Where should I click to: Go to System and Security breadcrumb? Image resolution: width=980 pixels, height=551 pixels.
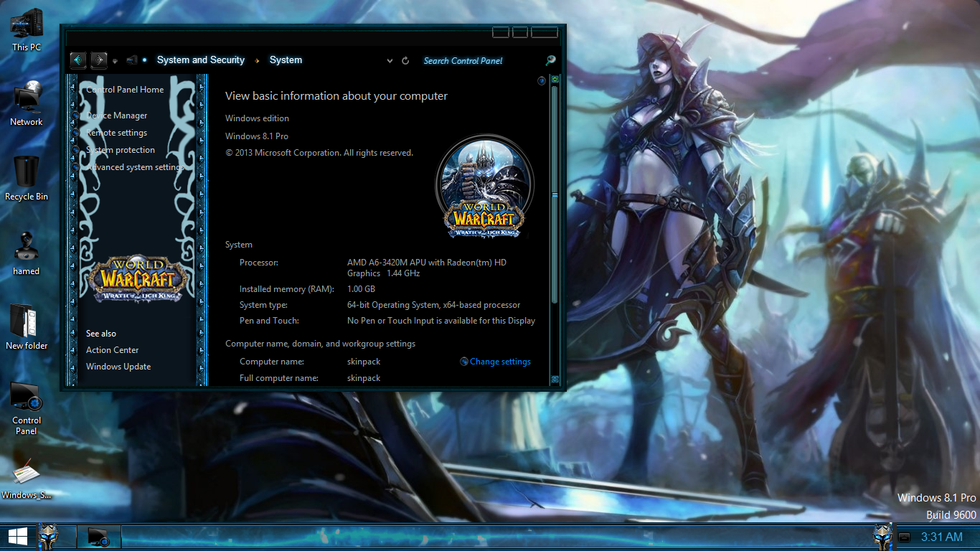coord(200,60)
